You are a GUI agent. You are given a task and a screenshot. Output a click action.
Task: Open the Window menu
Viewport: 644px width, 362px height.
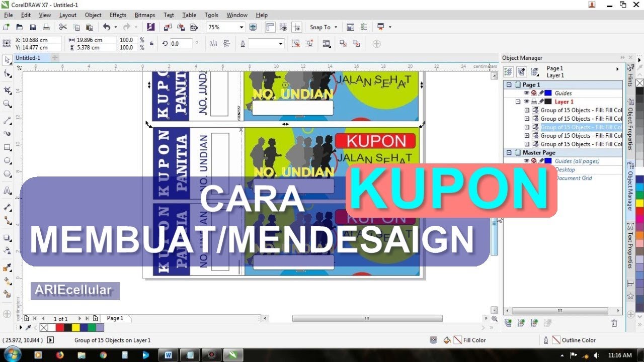click(x=237, y=15)
